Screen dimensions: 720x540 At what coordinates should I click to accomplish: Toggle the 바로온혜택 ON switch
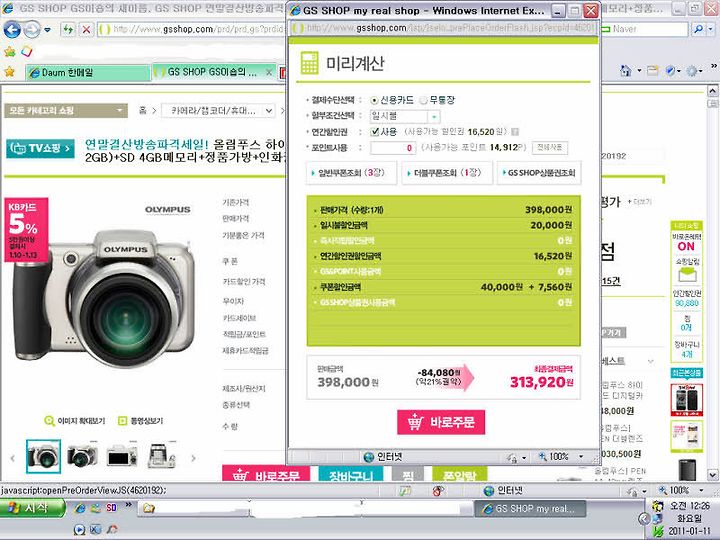pyautogui.click(x=686, y=247)
